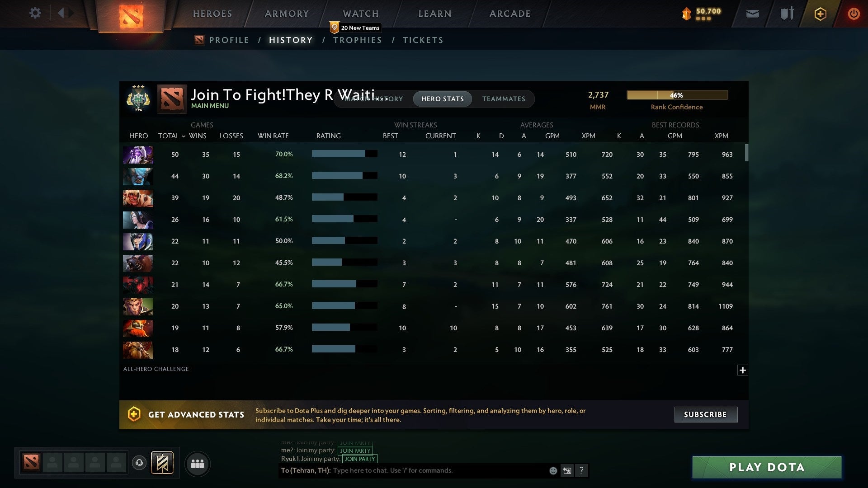Click the emoji icon in the chat bar
The image size is (868, 488).
(553, 470)
